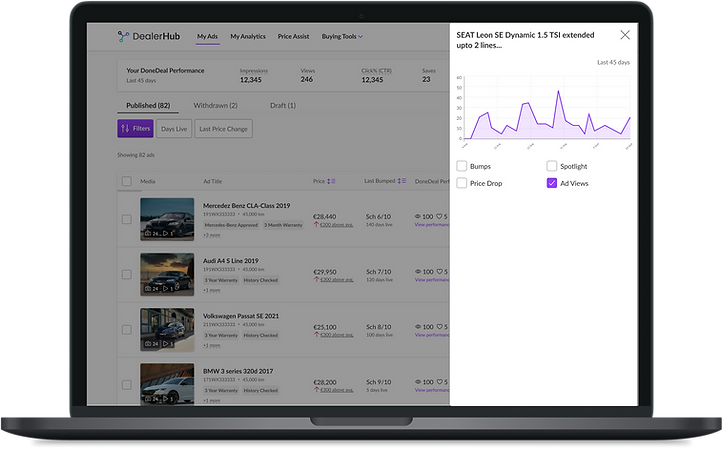Image resolution: width=722 pixels, height=449 pixels.
Task: Click the 3 Month Warranty tag
Action: 283,225
